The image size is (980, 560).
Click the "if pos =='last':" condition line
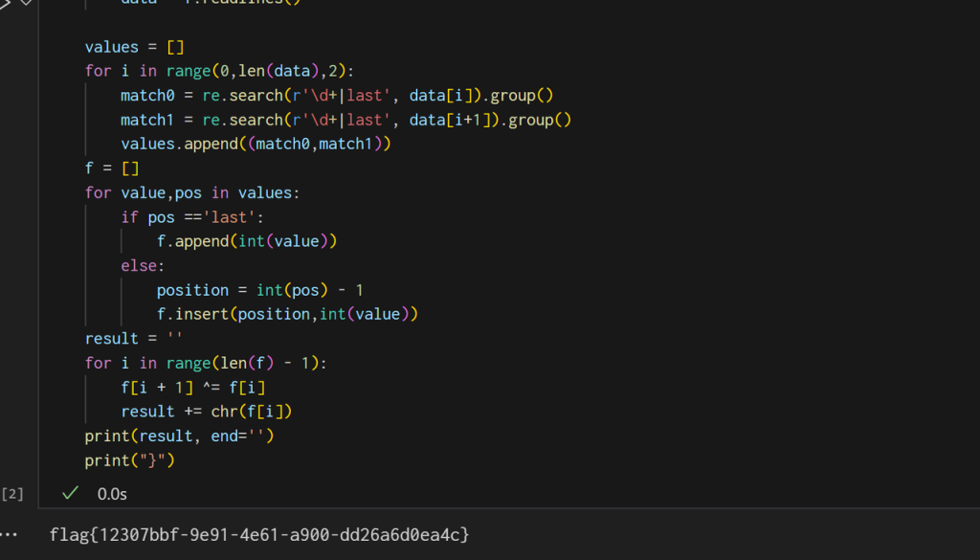pyautogui.click(x=191, y=216)
